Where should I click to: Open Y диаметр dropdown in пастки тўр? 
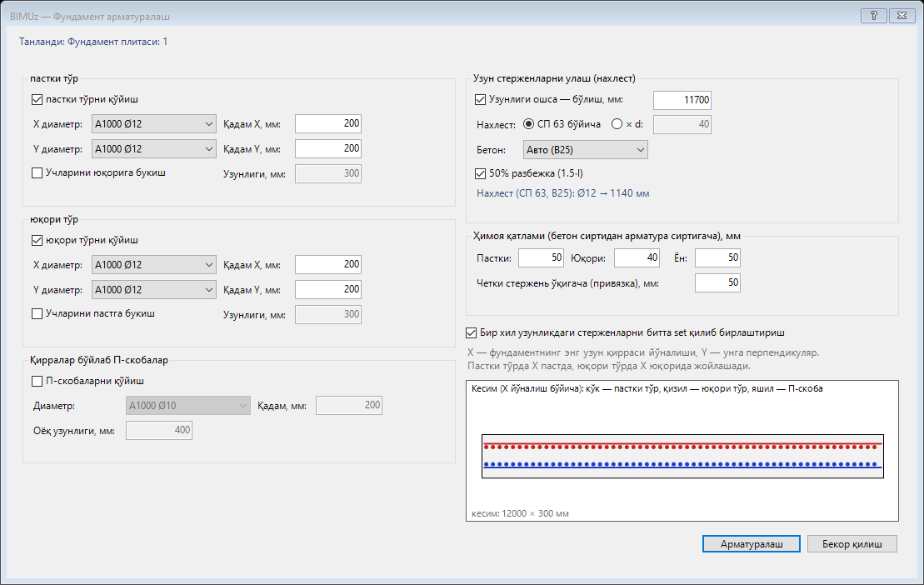tap(154, 149)
